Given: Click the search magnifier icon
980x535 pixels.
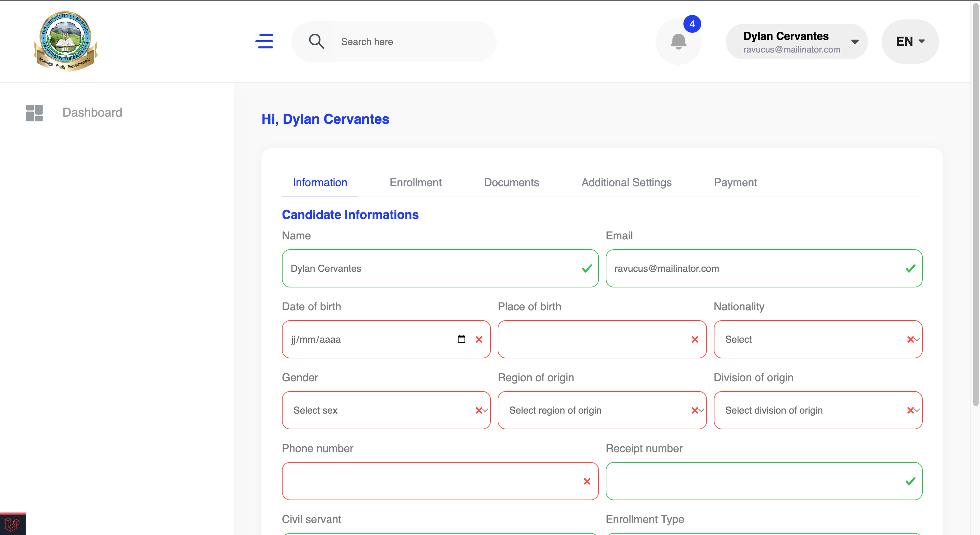Looking at the screenshot, I should pos(316,41).
